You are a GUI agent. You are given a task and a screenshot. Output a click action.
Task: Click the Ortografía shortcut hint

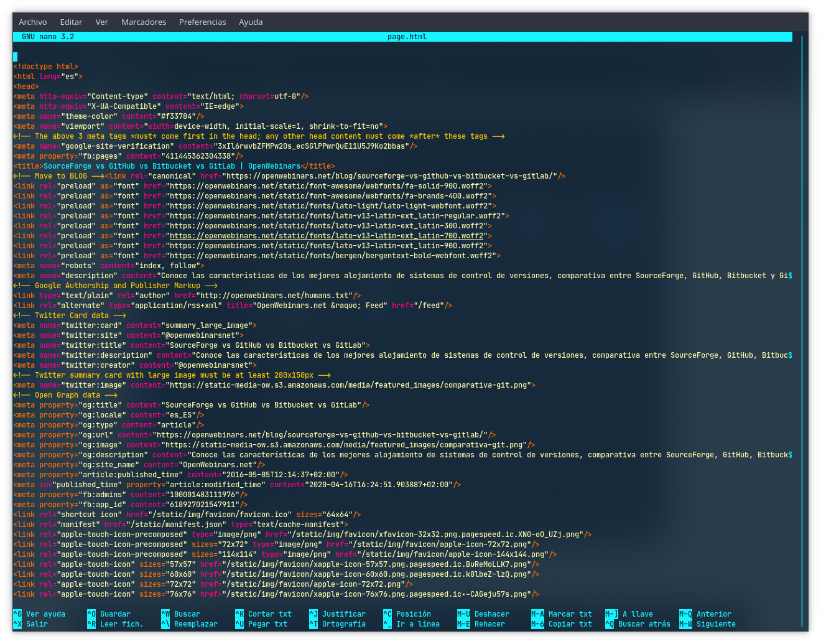click(x=337, y=624)
